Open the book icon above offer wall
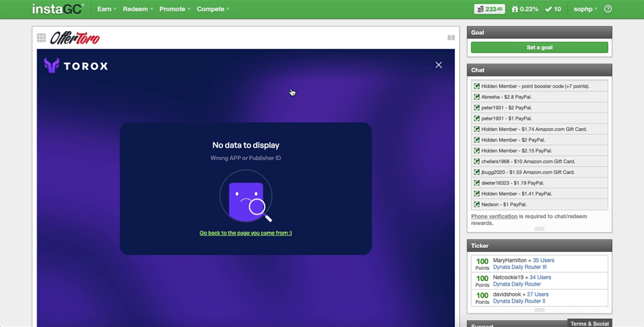Screen dimensions: 644x327 coord(451,38)
